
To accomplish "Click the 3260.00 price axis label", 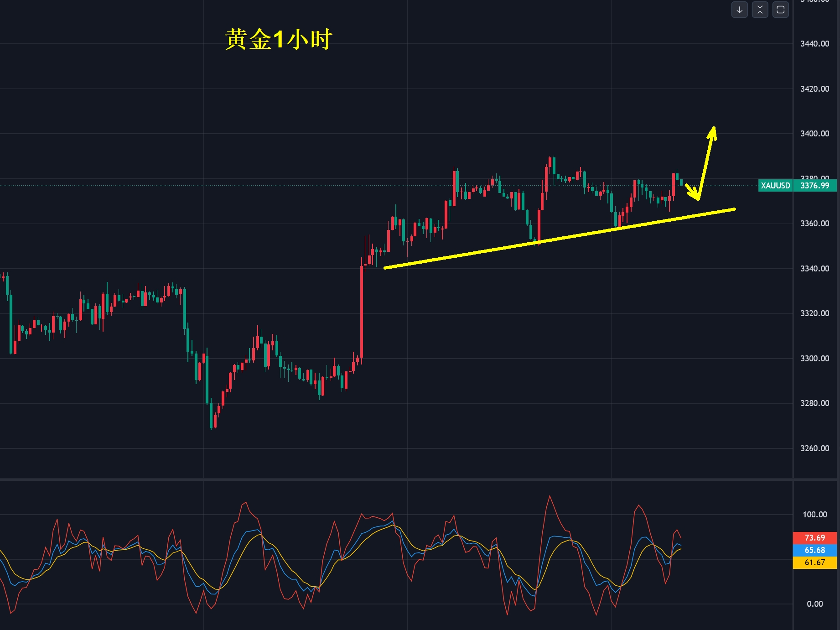I will 815,448.
